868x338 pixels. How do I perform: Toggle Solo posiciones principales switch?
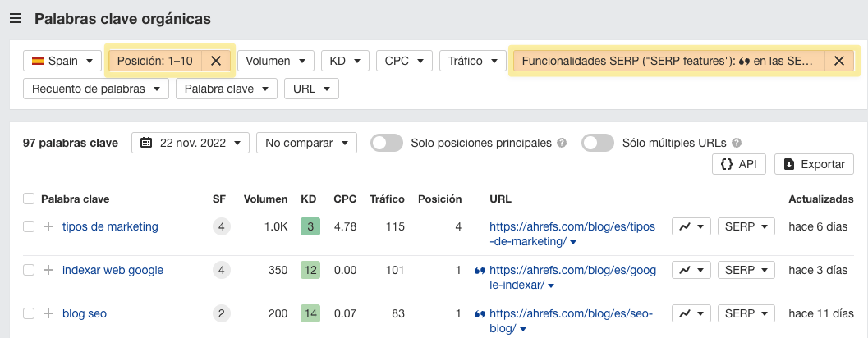coord(387,143)
